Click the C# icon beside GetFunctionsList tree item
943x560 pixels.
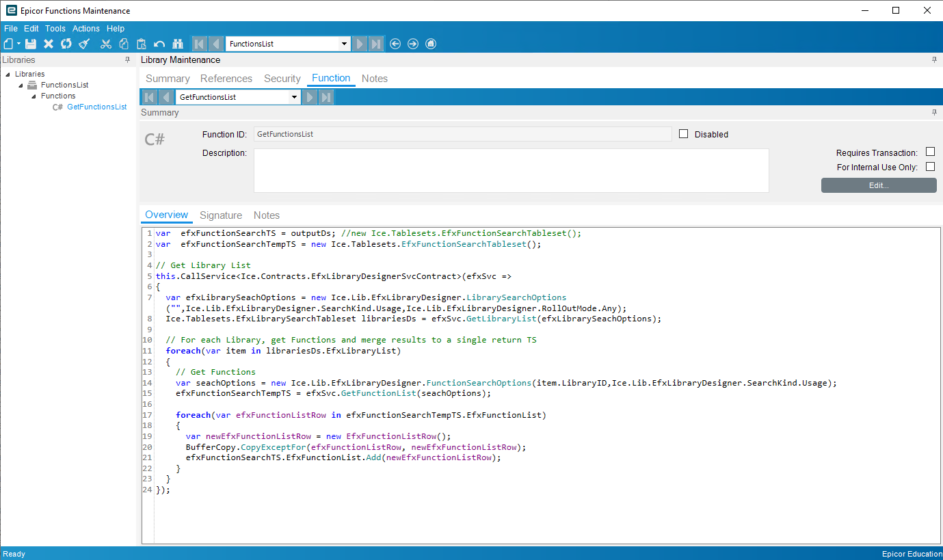pyautogui.click(x=58, y=107)
